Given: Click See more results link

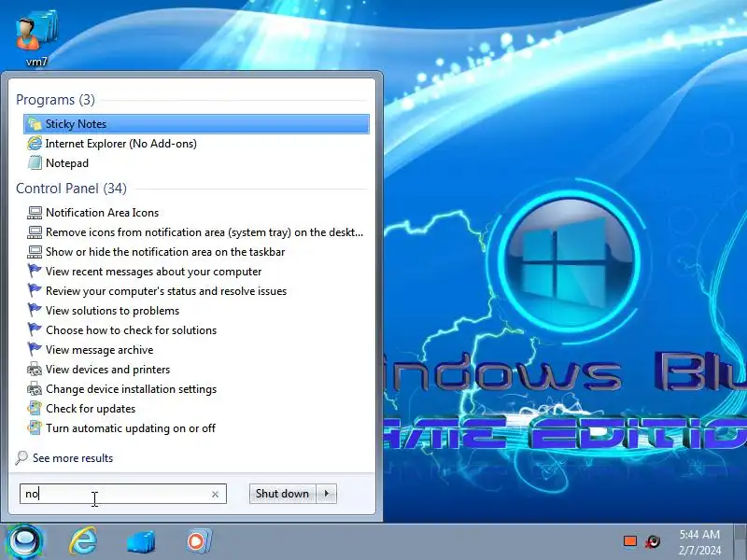Looking at the screenshot, I should (73, 458).
